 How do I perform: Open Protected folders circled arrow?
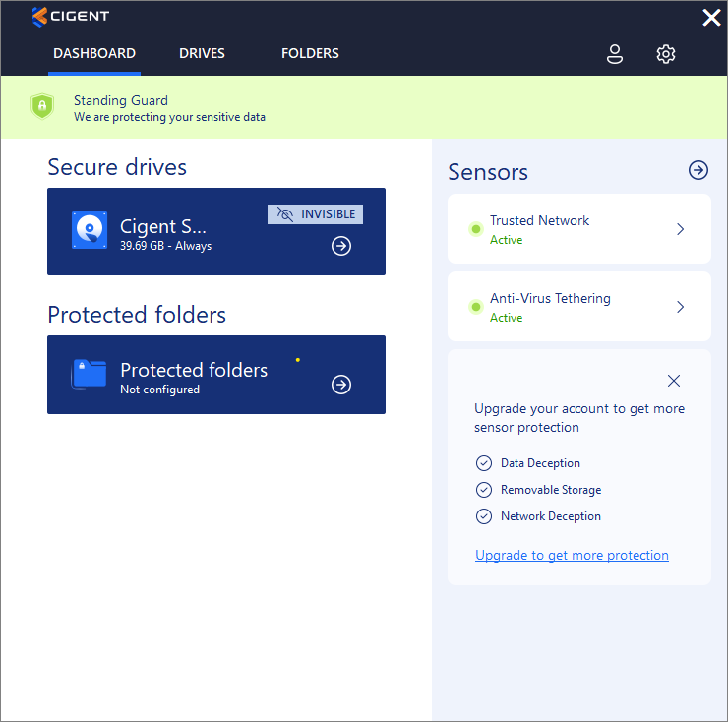pyautogui.click(x=341, y=385)
